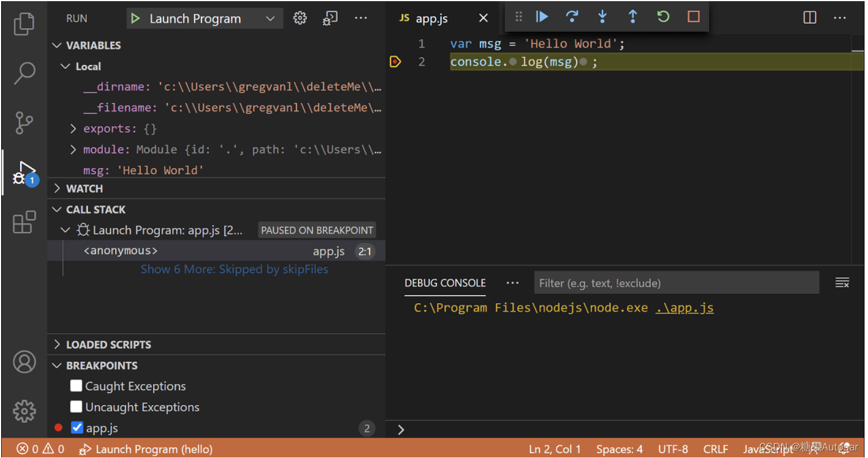Collapse the Local scope
The height and width of the screenshot is (458, 868).
coord(66,67)
